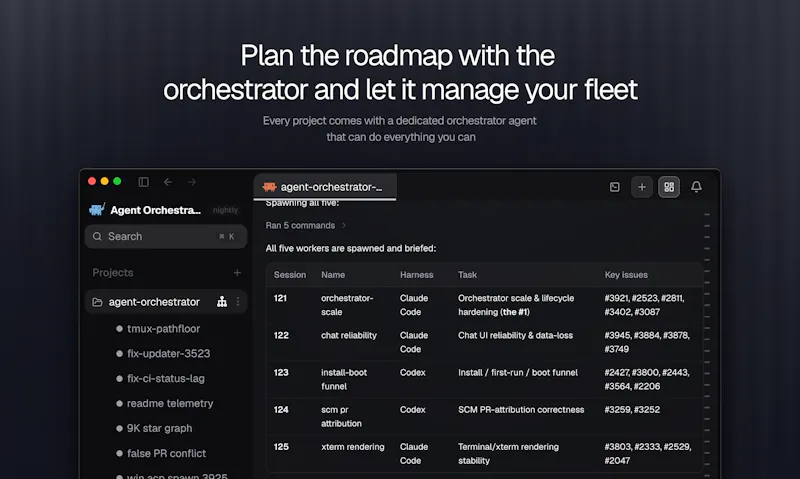Click Codex harness in row 123

tap(412, 373)
